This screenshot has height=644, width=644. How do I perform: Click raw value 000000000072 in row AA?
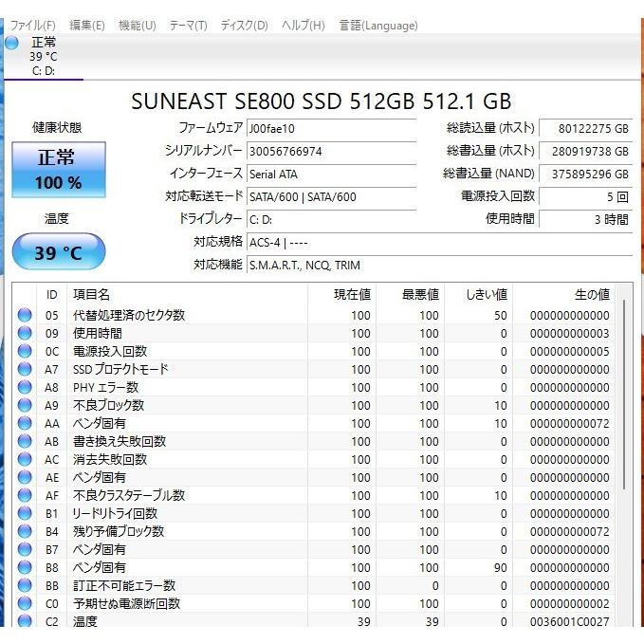point(570,423)
